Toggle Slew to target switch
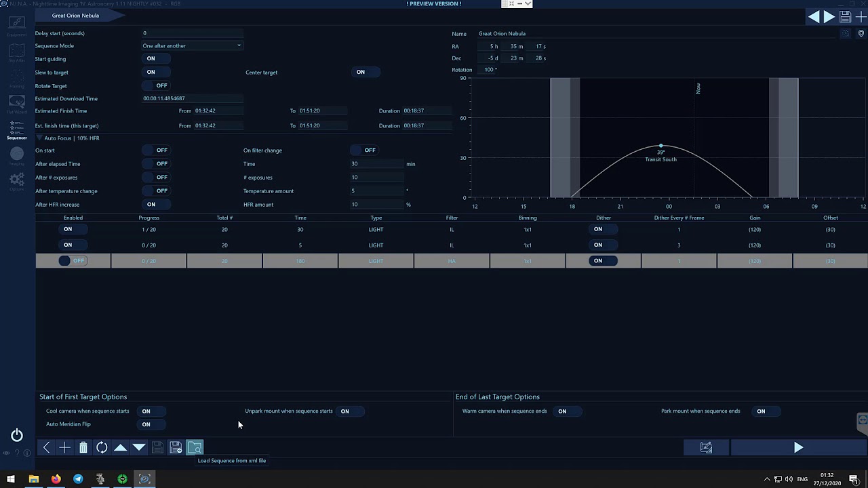 [155, 72]
